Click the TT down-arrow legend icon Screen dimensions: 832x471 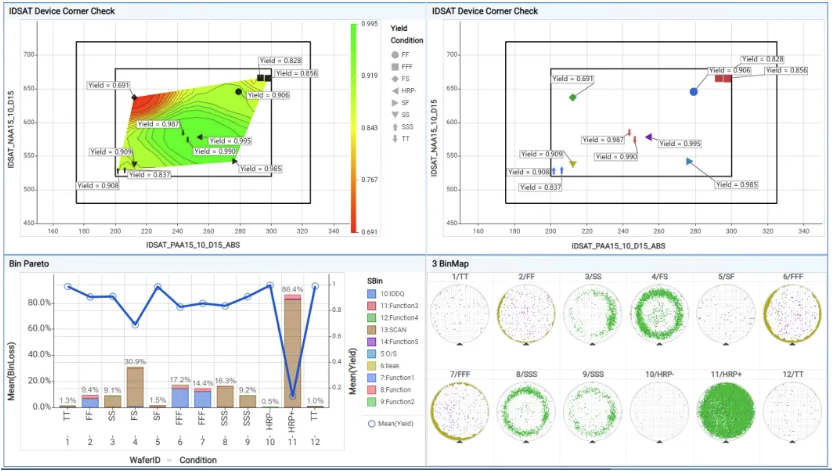click(395, 138)
